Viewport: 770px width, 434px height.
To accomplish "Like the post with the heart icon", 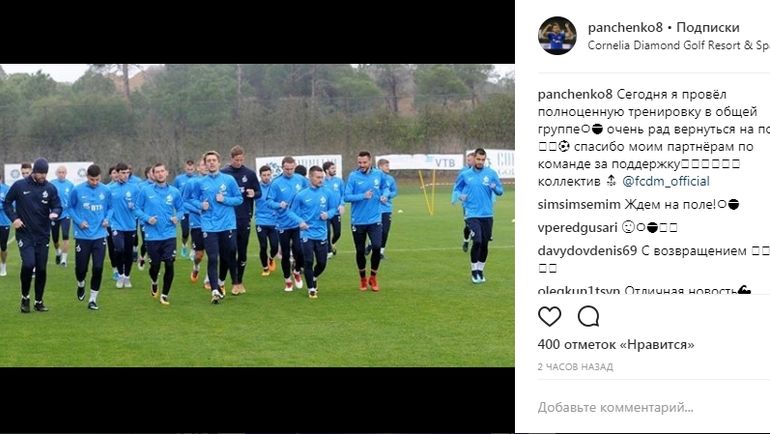I will [550, 317].
